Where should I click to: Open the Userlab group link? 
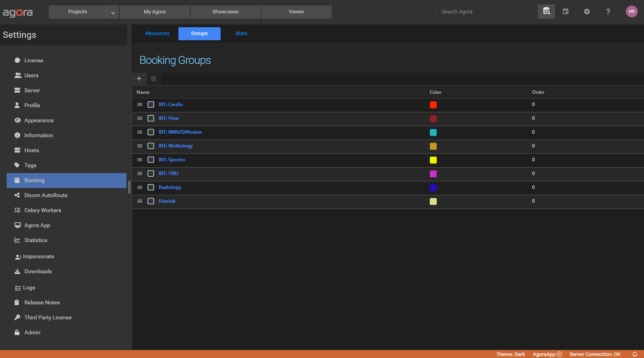167,201
